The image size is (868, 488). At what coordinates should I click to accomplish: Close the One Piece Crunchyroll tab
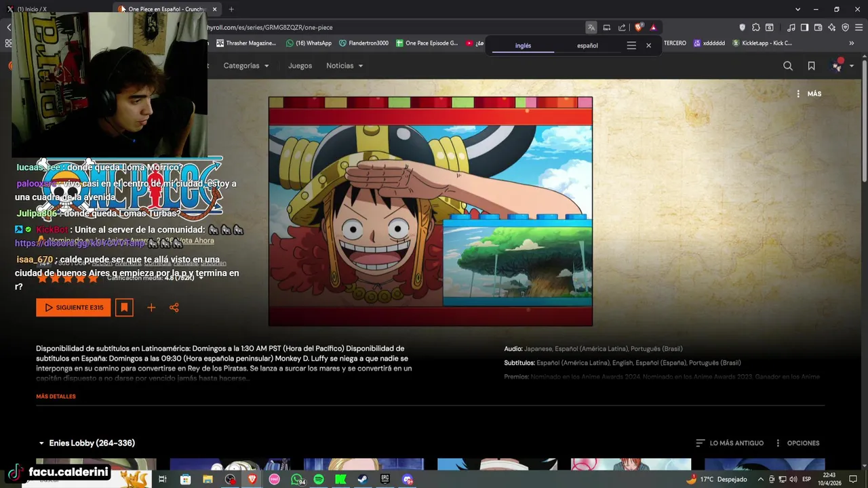214,9
